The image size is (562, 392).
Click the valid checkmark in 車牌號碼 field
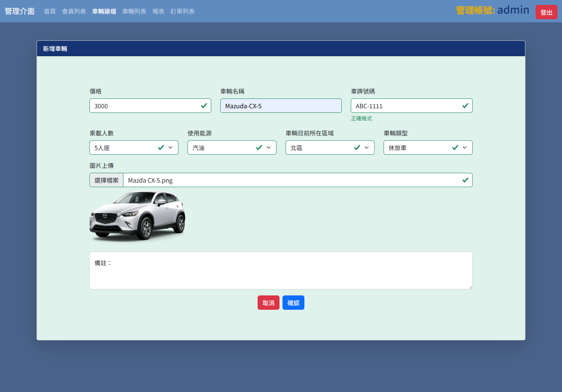[x=465, y=106]
